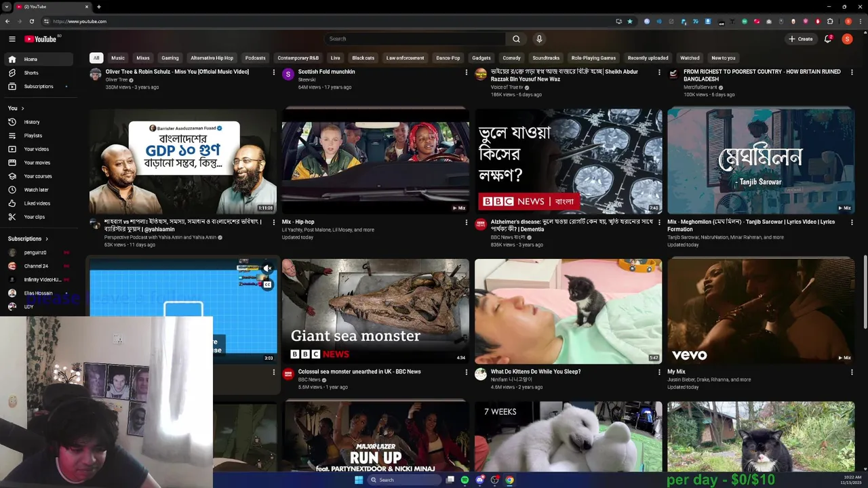The image size is (868, 488).
Task: Click the browser address bar
Action: coord(332,21)
